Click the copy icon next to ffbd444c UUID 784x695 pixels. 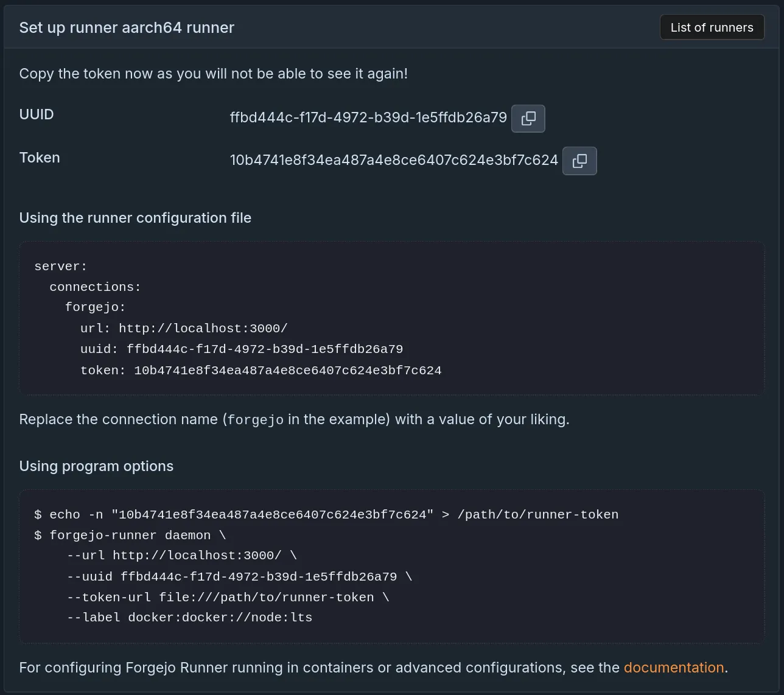pyautogui.click(x=527, y=118)
